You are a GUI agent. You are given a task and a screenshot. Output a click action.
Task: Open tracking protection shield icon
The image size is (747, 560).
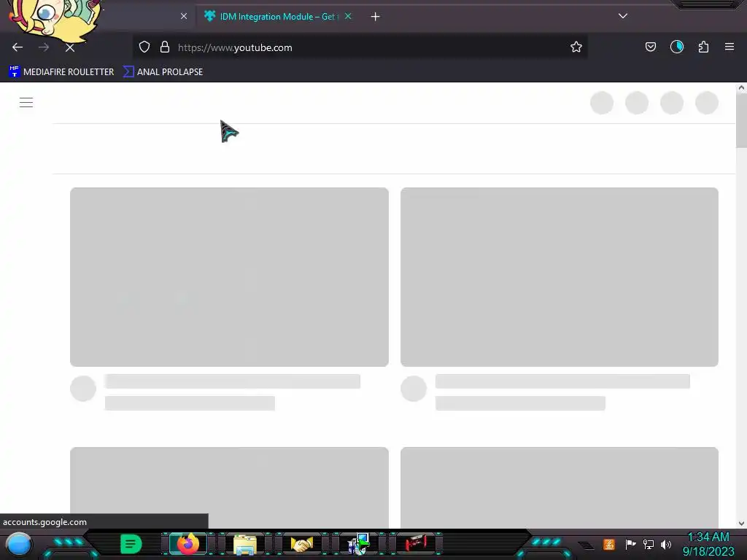tap(144, 47)
